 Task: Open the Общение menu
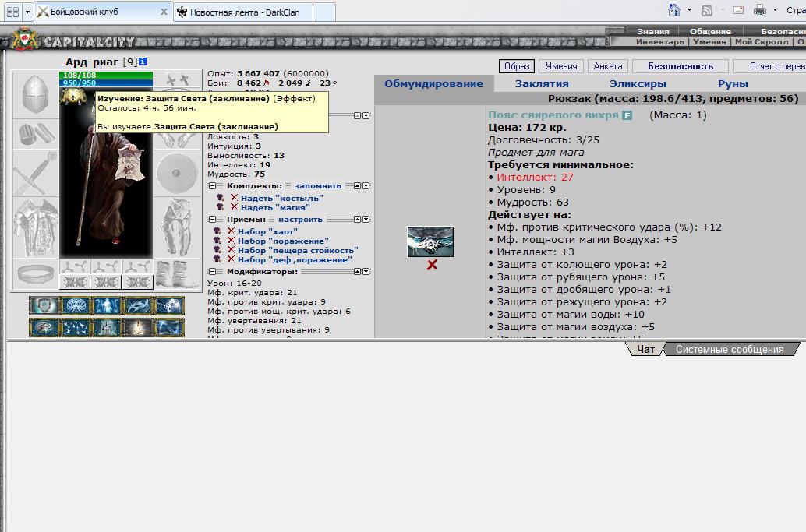pyautogui.click(x=710, y=31)
